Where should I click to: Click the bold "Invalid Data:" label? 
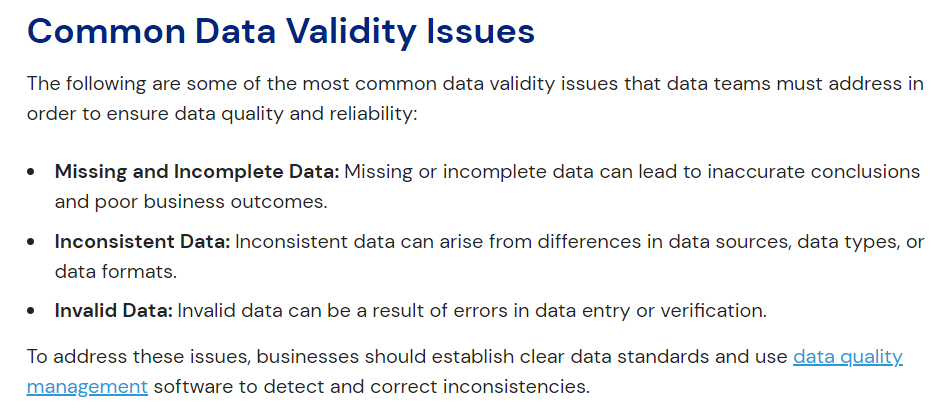click(115, 310)
